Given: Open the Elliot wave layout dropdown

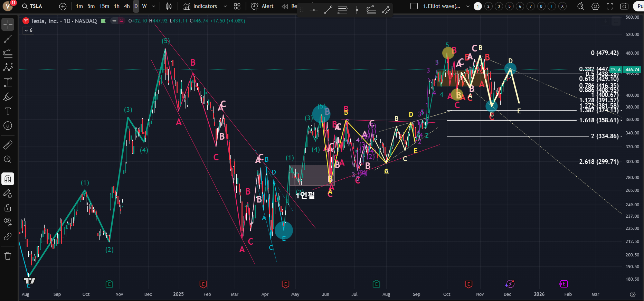Looking at the screenshot, I should coord(468,6).
